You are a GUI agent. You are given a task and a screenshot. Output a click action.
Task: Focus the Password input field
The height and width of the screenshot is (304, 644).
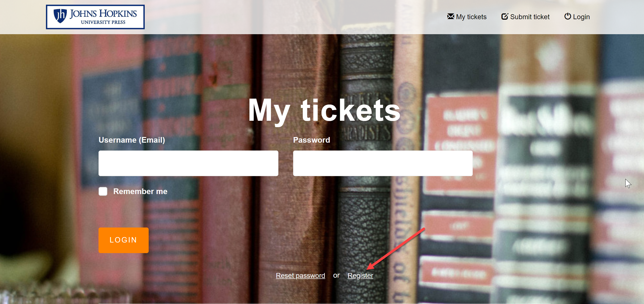point(383,163)
